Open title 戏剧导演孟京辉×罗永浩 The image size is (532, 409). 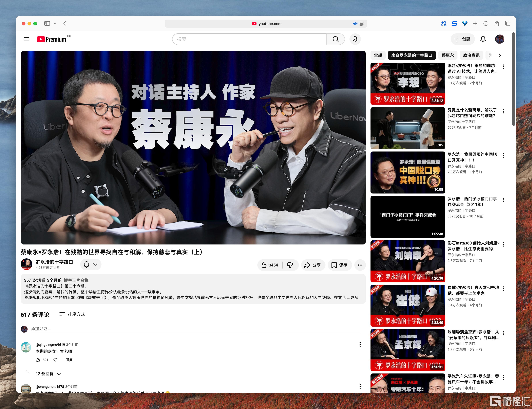pyautogui.click(x=473, y=335)
